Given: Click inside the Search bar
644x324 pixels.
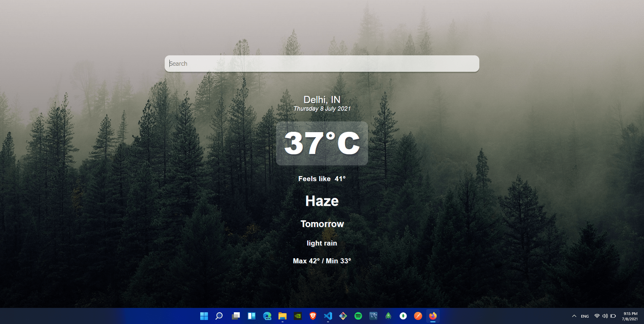Looking at the screenshot, I should (322, 63).
